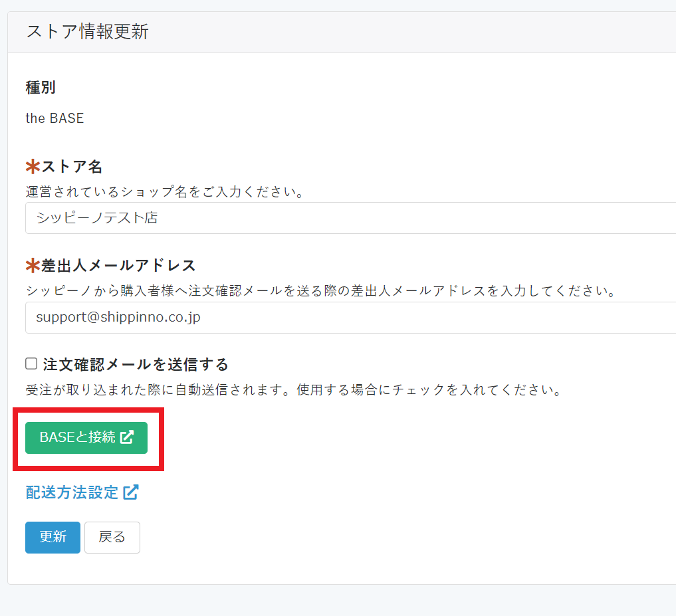Click the 種別 label
This screenshot has width=676, height=616.
coord(41,87)
